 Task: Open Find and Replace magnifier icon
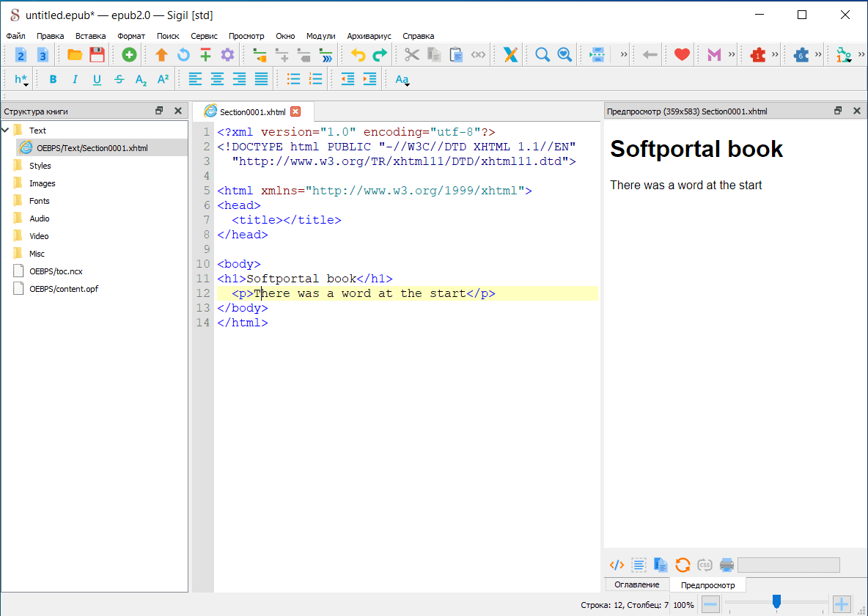(542, 55)
